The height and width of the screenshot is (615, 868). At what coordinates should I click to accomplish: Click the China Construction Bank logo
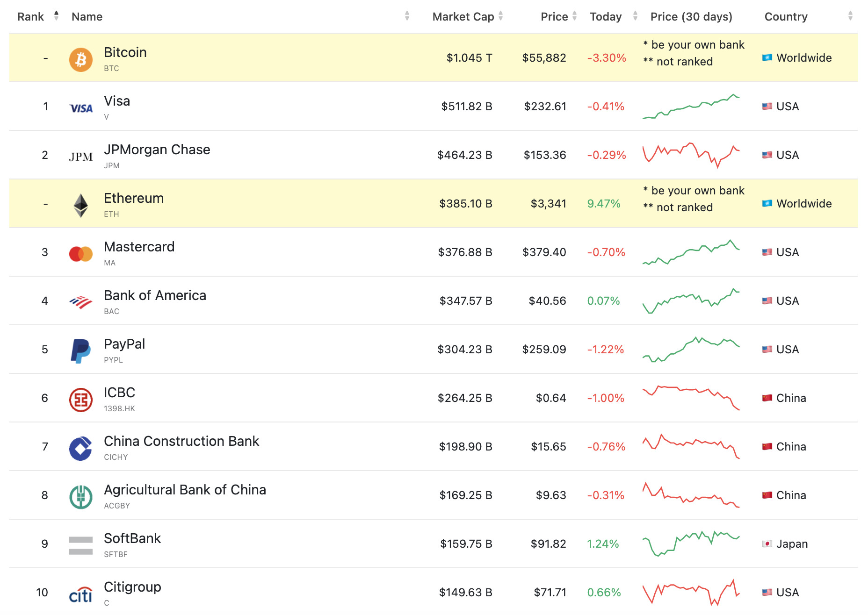tap(81, 449)
